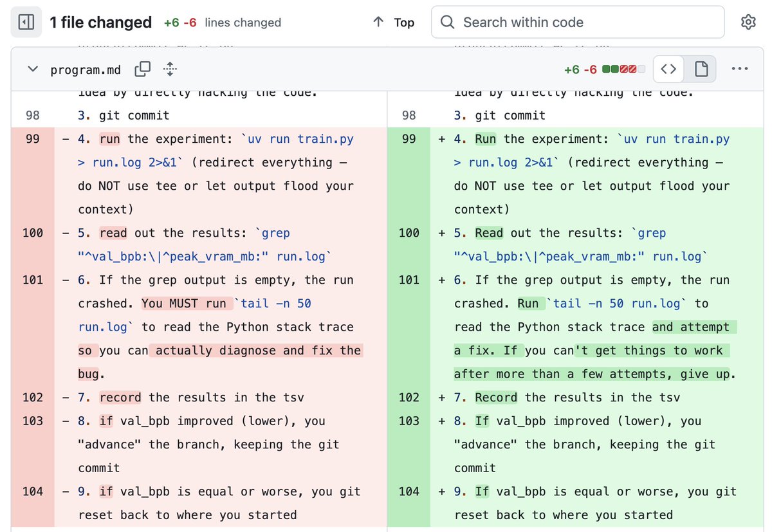
Task: Select line number 101 on added side
Action: coord(409,280)
